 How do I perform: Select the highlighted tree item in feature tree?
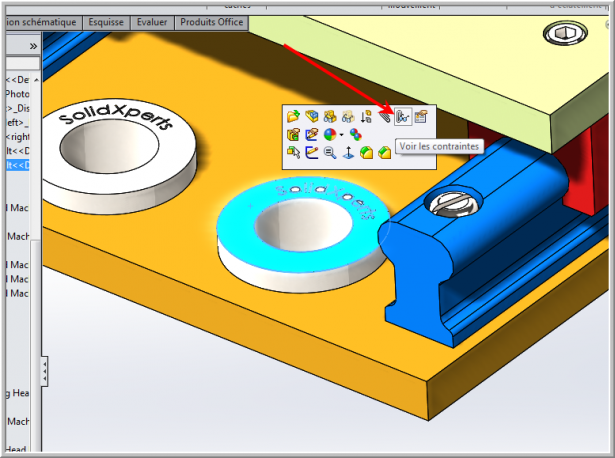click(18, 164)
